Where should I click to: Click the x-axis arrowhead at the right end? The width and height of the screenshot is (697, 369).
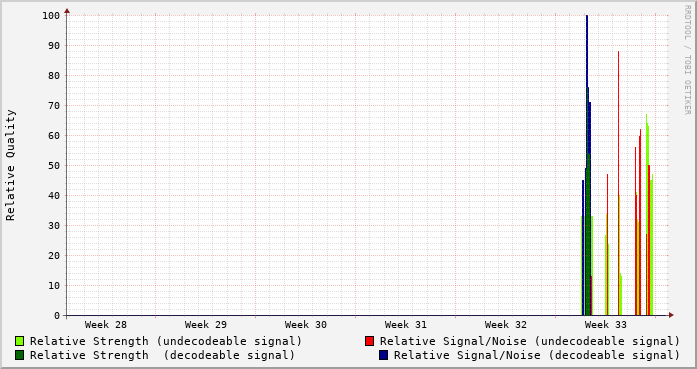(671, 315)
